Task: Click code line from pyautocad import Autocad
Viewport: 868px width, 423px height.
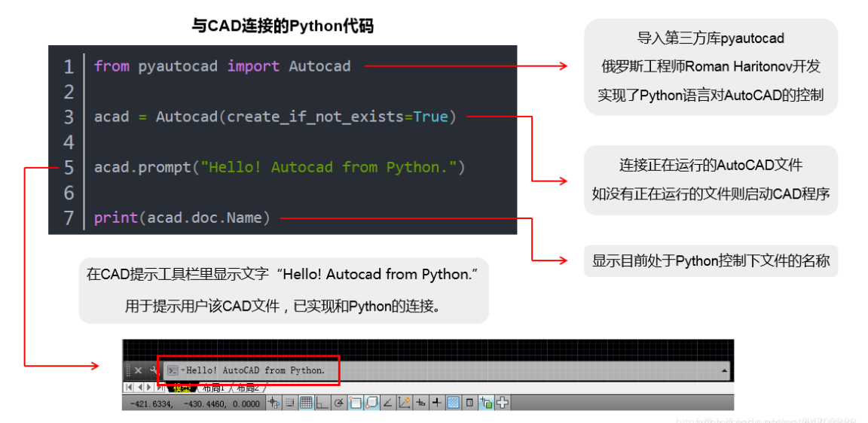Action: tap(222, 66)
